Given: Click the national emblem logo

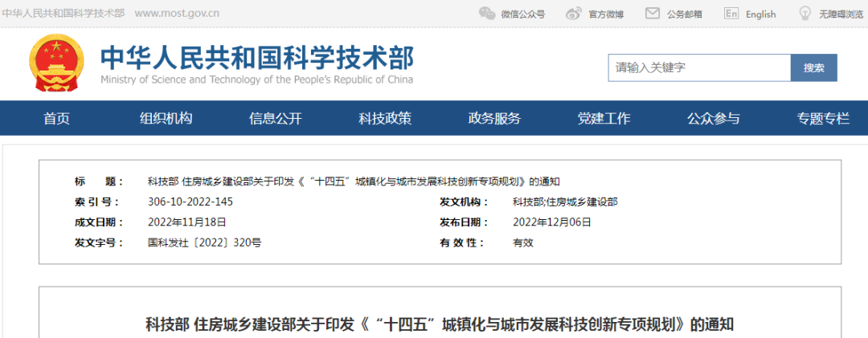Looking at the screenshot, I should (56, 64).
